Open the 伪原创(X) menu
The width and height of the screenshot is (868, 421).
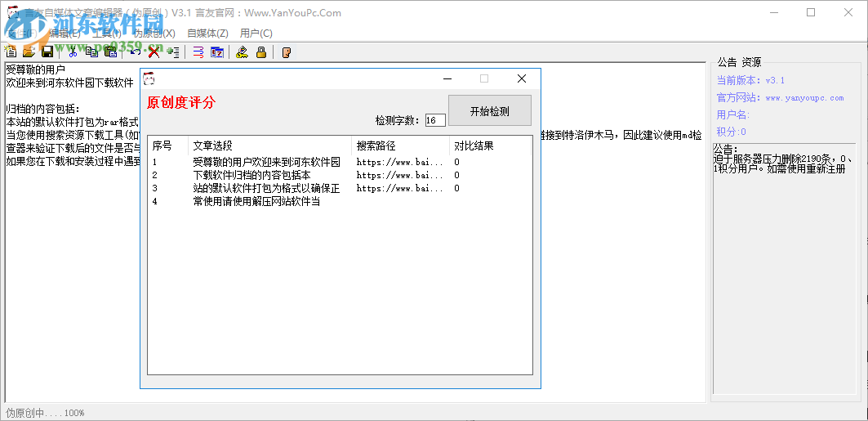154,33
